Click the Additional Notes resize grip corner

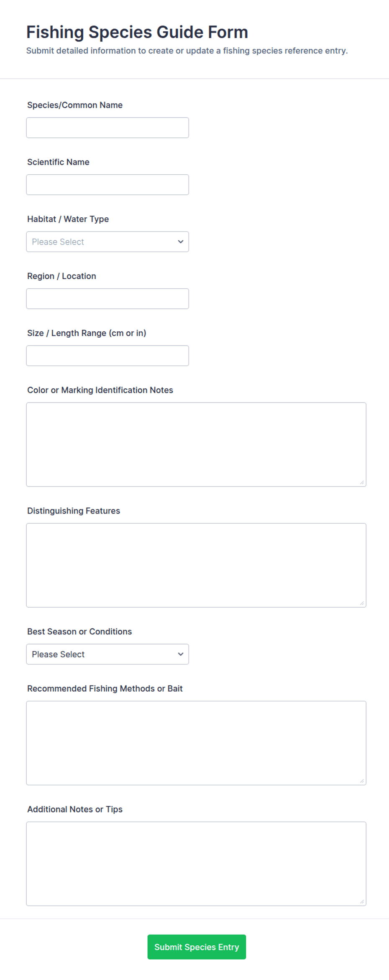[x=362, y=902]
